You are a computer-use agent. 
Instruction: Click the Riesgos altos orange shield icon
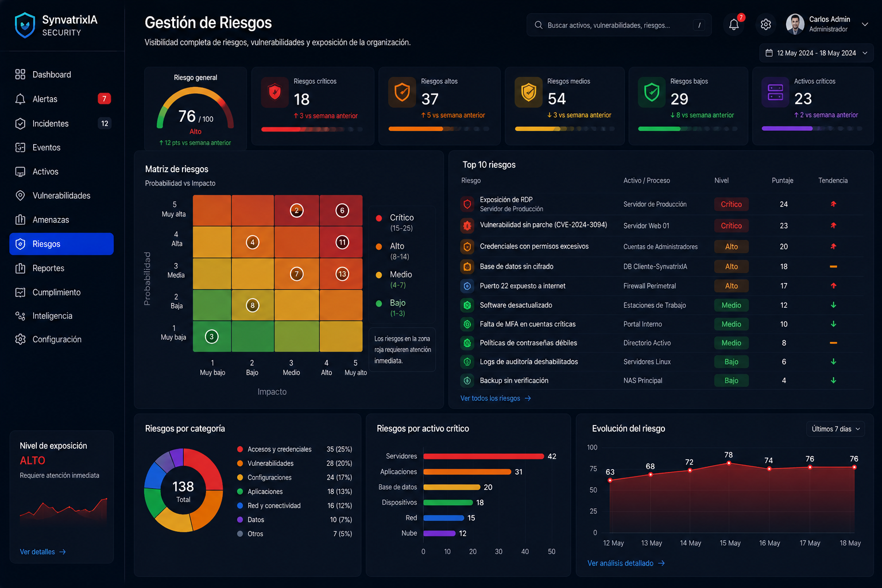coord(402,92)
